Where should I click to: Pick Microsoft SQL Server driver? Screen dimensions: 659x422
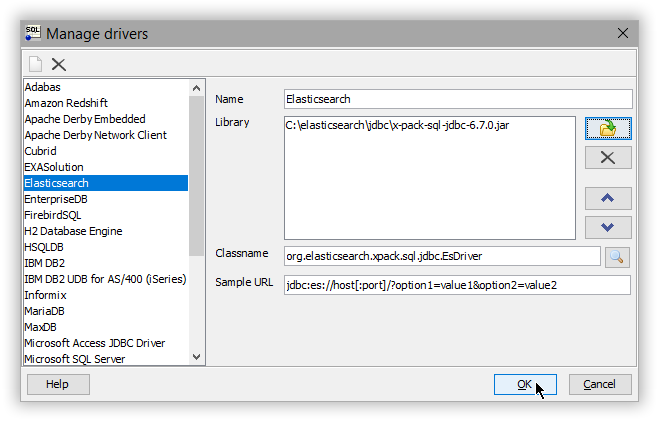(x=75, y=359)
